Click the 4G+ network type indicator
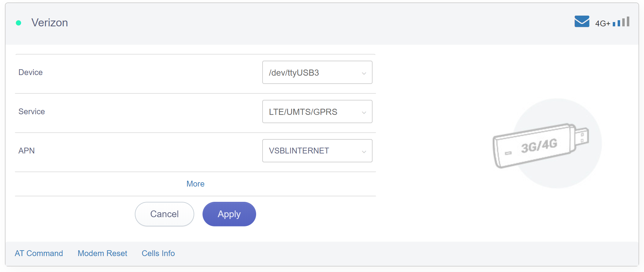The width and height of the screenshot is (644, 272). (603, 23)
